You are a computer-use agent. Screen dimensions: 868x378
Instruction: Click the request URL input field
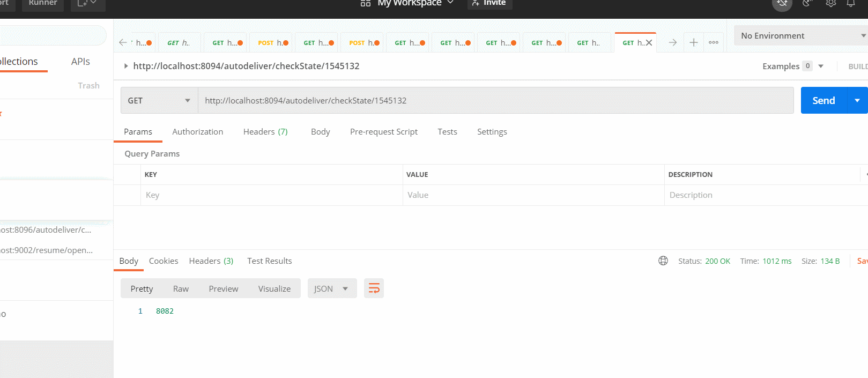pos(495,101)
